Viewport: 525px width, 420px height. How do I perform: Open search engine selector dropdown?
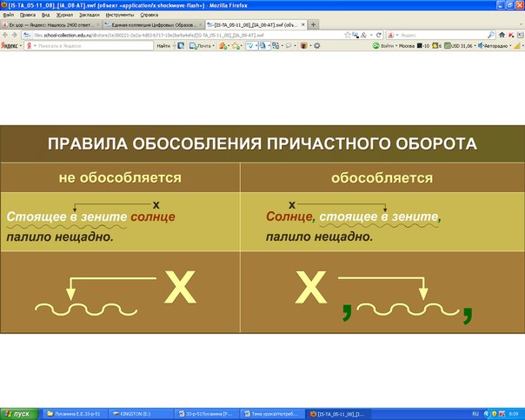click(392, 35)
